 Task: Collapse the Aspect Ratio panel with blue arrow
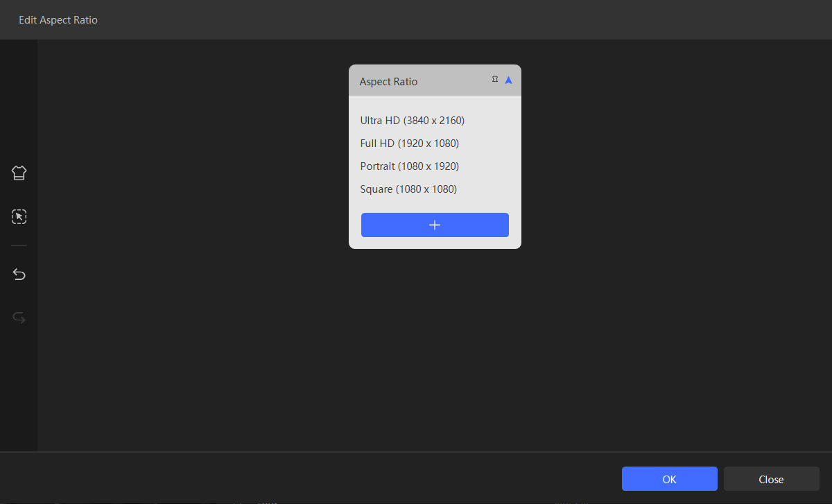click(x=508, y=80)
